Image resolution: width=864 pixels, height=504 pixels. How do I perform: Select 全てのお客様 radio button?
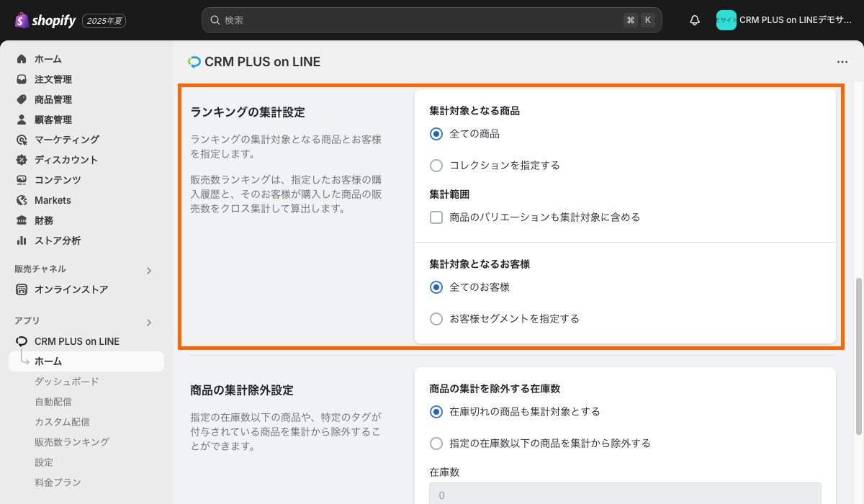click(x=436, y=287)
